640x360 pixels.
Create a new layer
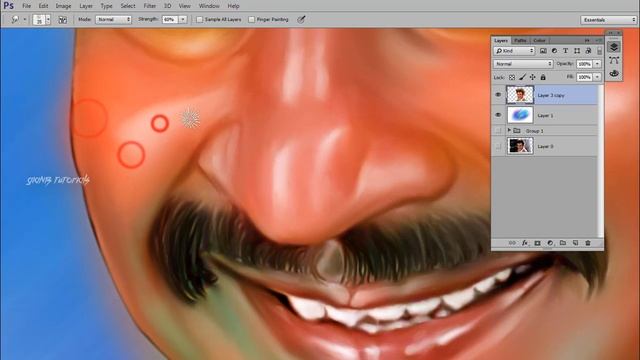coord(576,243)
